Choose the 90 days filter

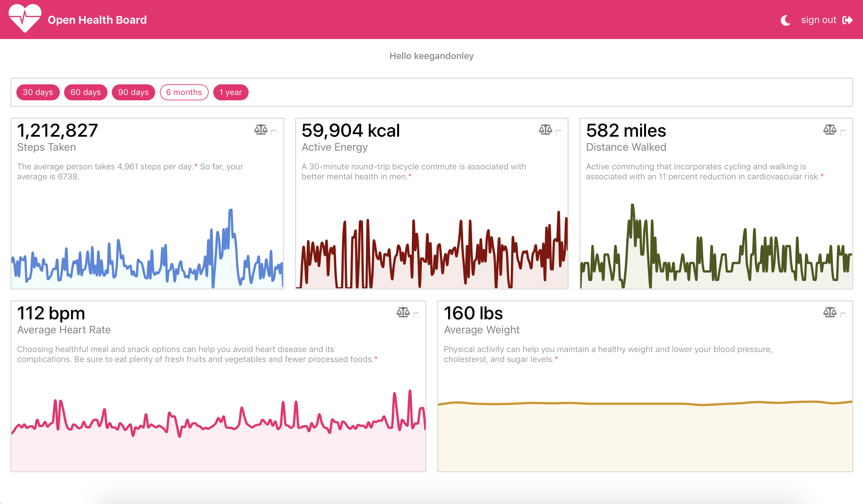(x=133, y=92)
